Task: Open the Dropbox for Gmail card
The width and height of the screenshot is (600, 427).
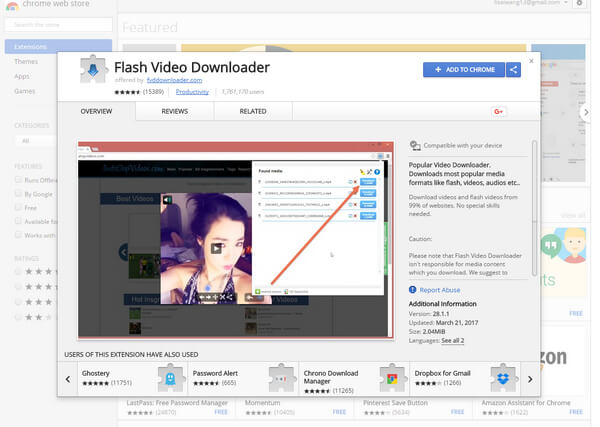Action: coord(465,379)
